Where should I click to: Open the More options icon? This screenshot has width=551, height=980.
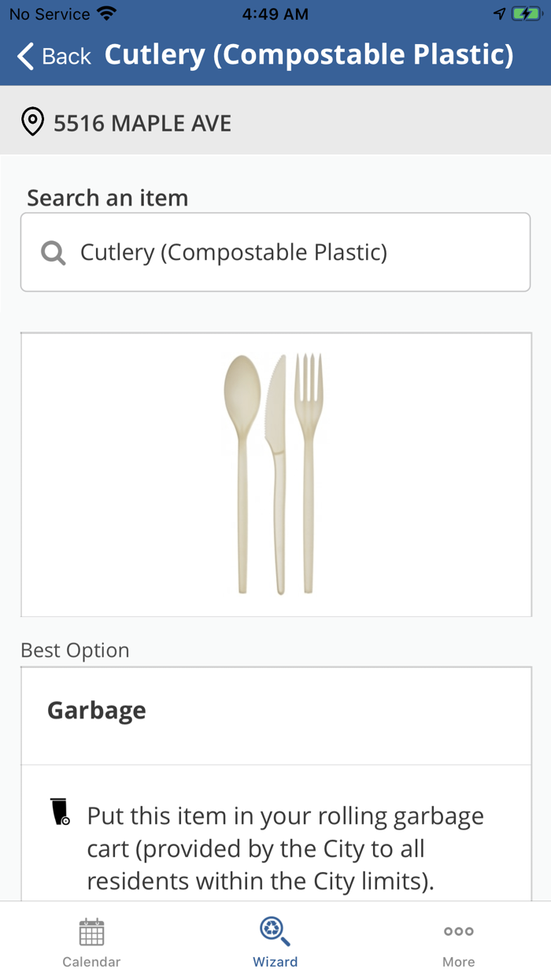click(458, 932)
